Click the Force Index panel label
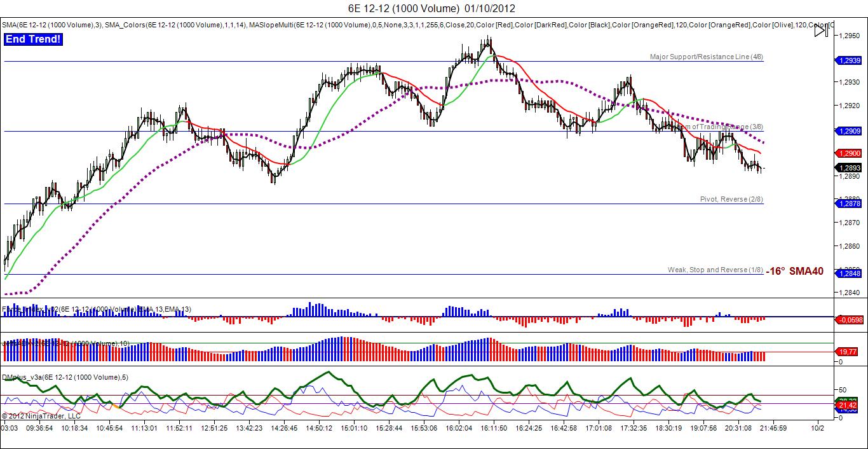The height and width of the screenshot is (449, 868). point(97,309)
